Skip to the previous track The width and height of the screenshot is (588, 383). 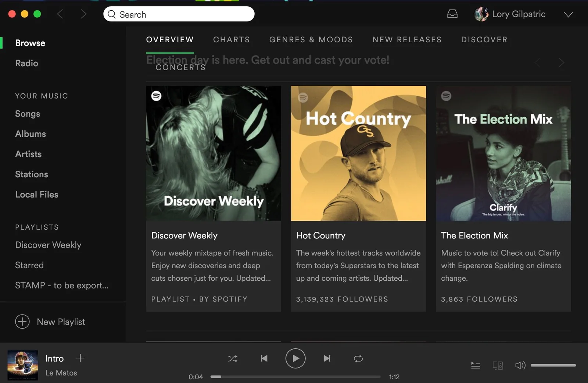pos(264,358)
